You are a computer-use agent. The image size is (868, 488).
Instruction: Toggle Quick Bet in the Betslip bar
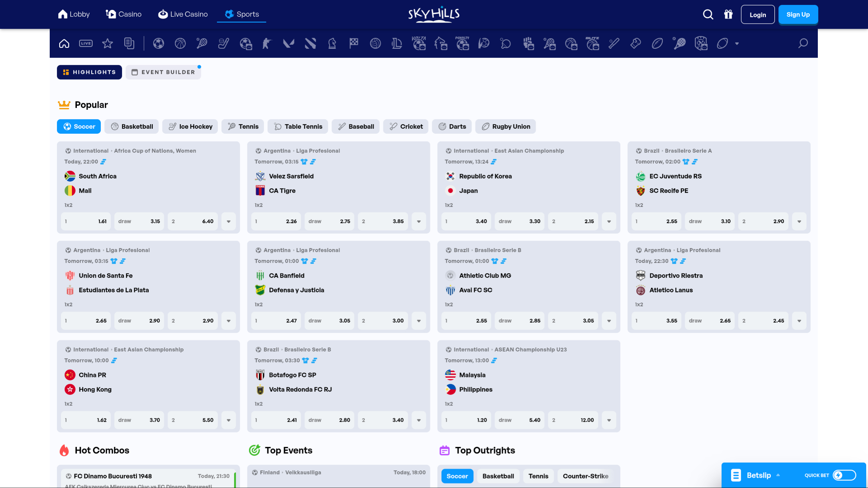(x=844, y=475)
